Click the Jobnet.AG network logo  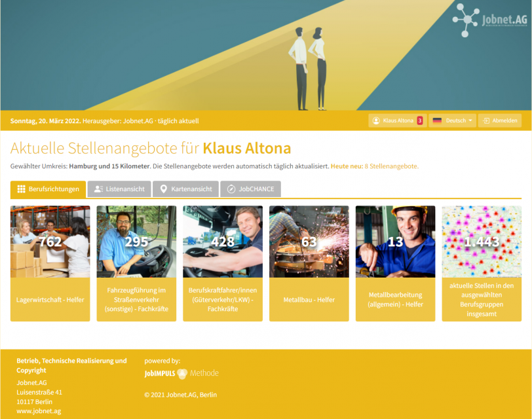pyautogui.click(x=489, y=20)
